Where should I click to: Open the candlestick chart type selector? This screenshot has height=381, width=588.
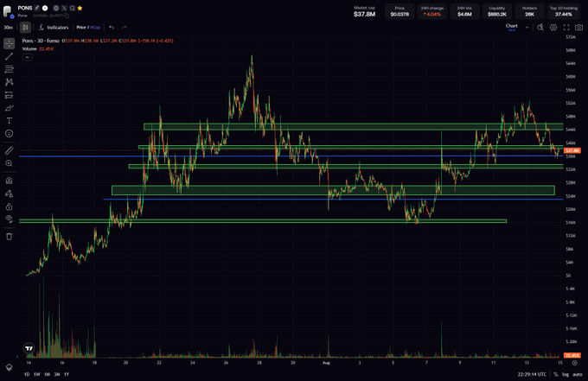(x=25, y=28)
